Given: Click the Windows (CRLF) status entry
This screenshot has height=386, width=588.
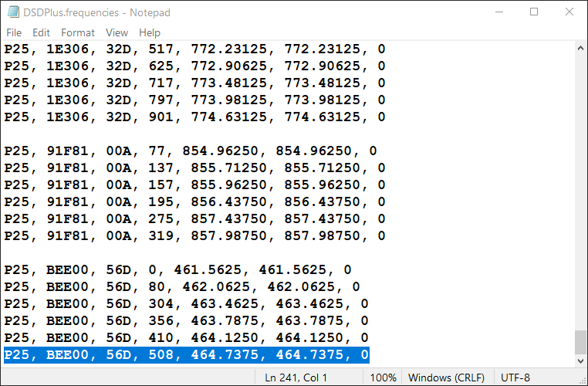Looking at the screenshot, I should (446, 378).
